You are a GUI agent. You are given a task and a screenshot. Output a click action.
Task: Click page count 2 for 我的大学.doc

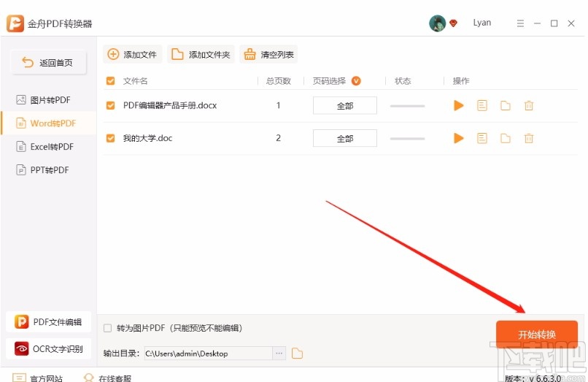click(x=278, y=138)
